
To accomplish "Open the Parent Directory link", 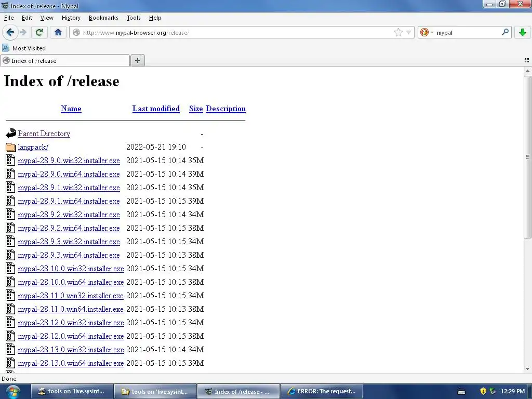I will (44, 134).
